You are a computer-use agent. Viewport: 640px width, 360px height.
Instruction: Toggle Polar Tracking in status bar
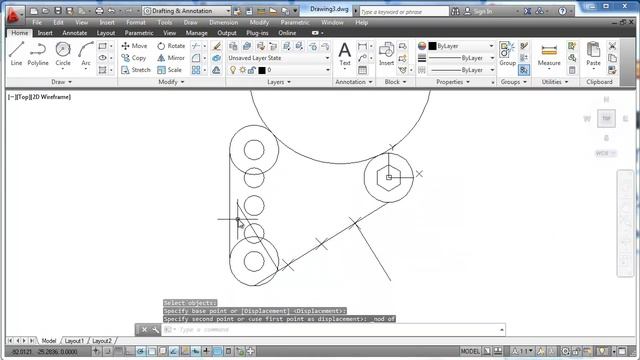click(x=140, y=351)
